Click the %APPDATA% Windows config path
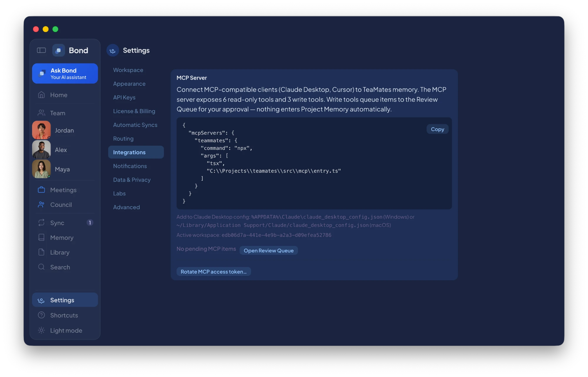Viewport: 588px width, 377px height. (317, 217)
